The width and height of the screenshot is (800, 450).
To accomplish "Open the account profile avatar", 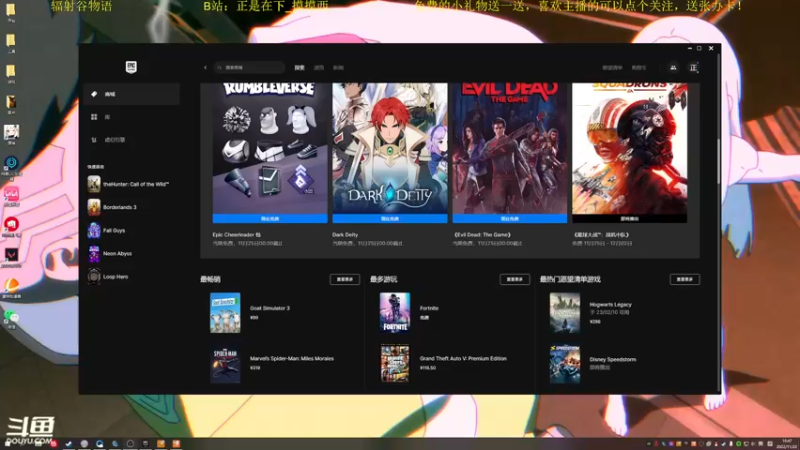I will [x=693, y=67].
